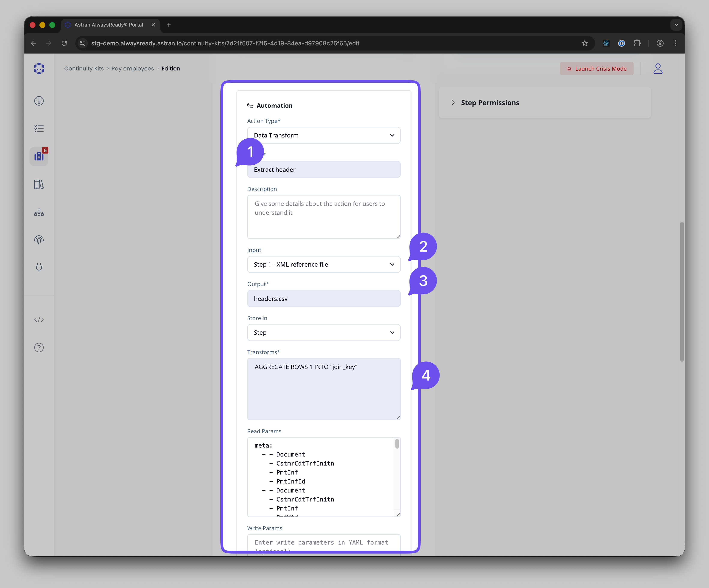Open the continuity kits briefcase icon
This screenshot has width=709, height=588.
[39, 157]
